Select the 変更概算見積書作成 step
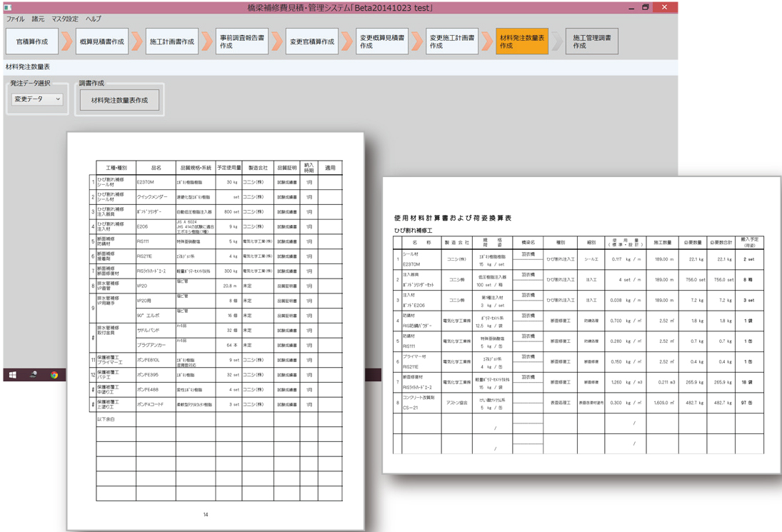The height and width of the screenshot is (532, 782). (x=382, y=41)
